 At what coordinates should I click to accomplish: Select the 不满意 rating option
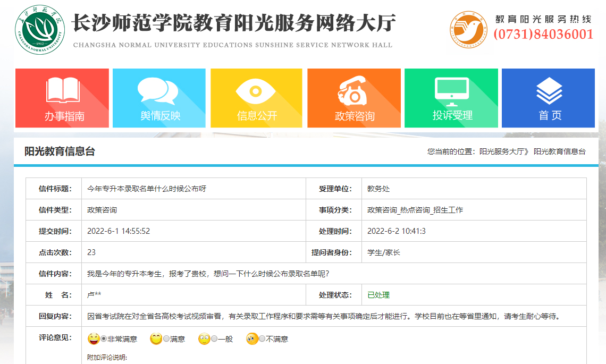pyautogui.click(x=262, y=338)
